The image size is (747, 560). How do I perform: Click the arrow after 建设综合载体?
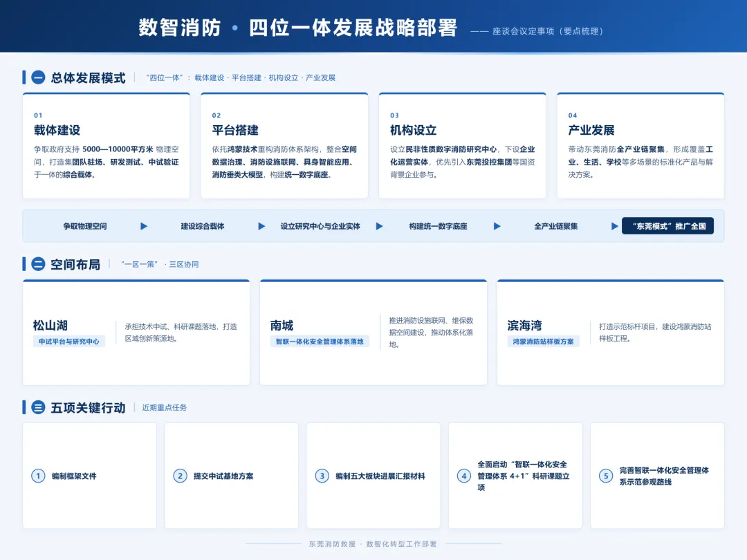tap(261, 226)
